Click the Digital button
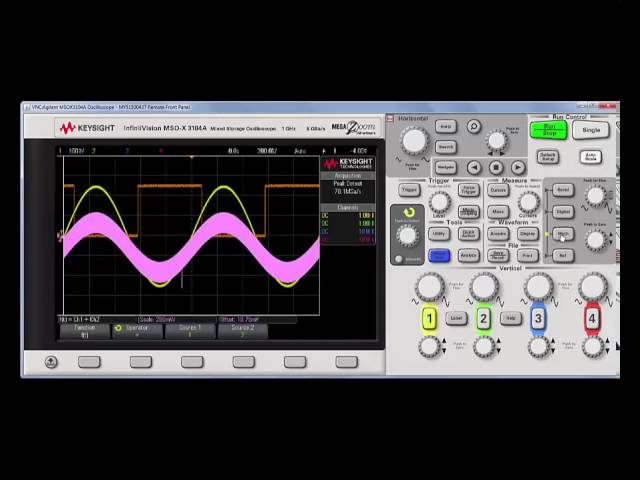Viewport: 640px width, 480px height. coord(563,212)
